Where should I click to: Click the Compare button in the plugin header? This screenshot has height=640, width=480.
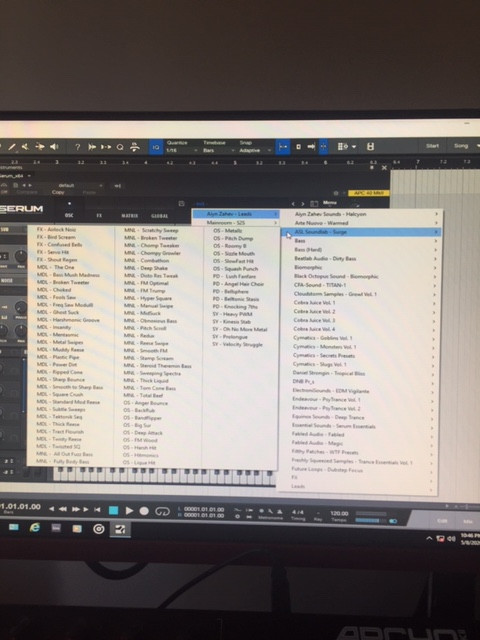[27, 192]
